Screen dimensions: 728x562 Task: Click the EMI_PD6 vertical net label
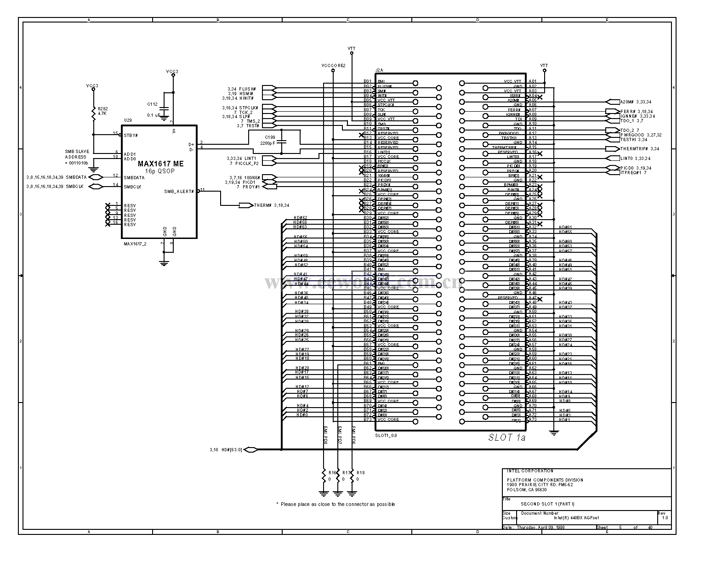[354, 435]
